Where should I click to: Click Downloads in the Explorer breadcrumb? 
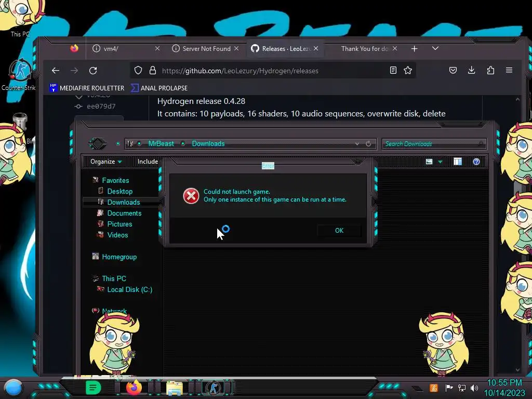208,143
